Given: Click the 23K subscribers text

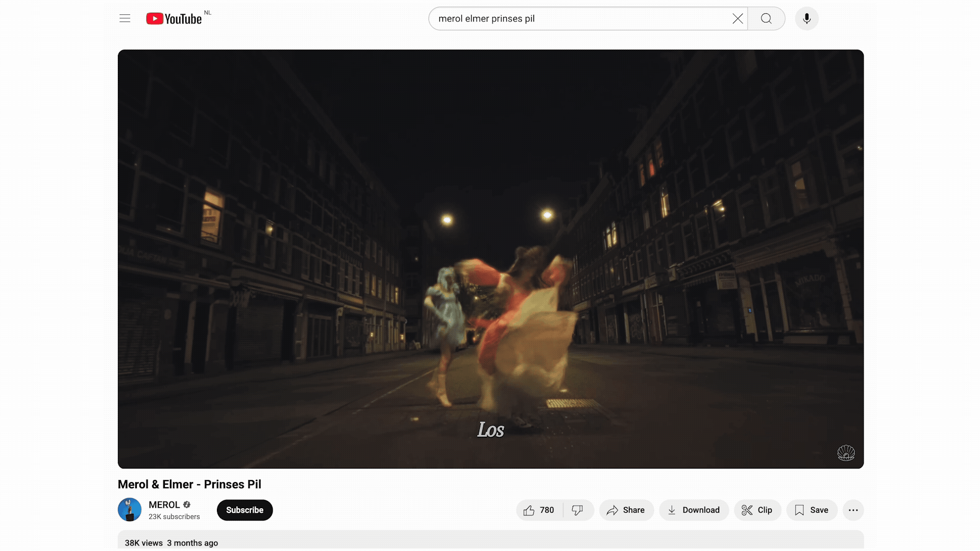Looking at the screenshot, I should tap(174, 517).
